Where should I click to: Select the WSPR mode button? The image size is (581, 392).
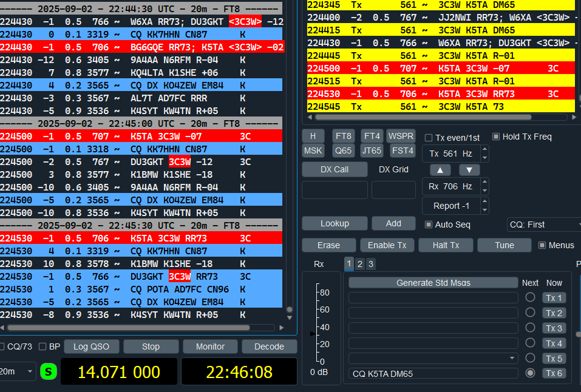pyautogui.click(x=401, y=136)
